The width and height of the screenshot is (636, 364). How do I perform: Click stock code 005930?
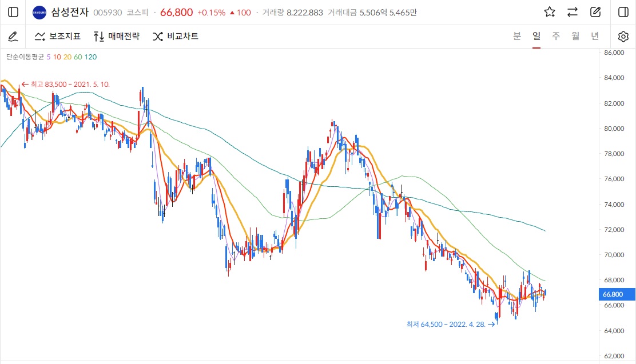108,13
